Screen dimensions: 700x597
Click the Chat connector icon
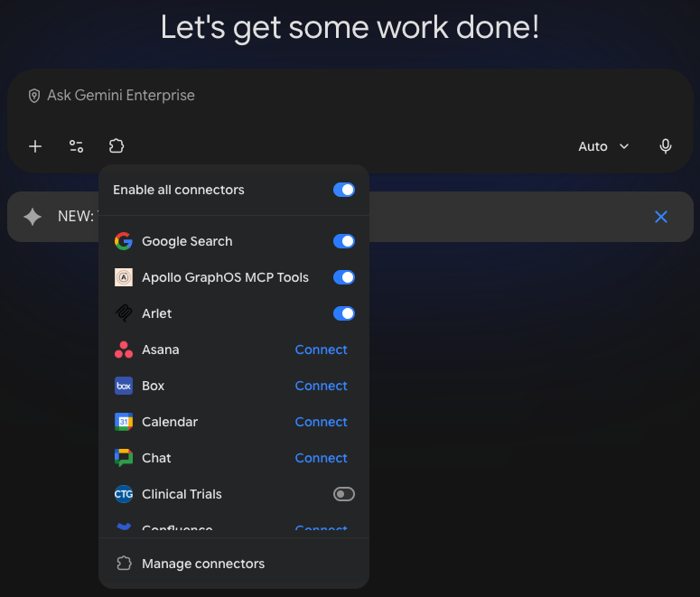click(124, 458)
